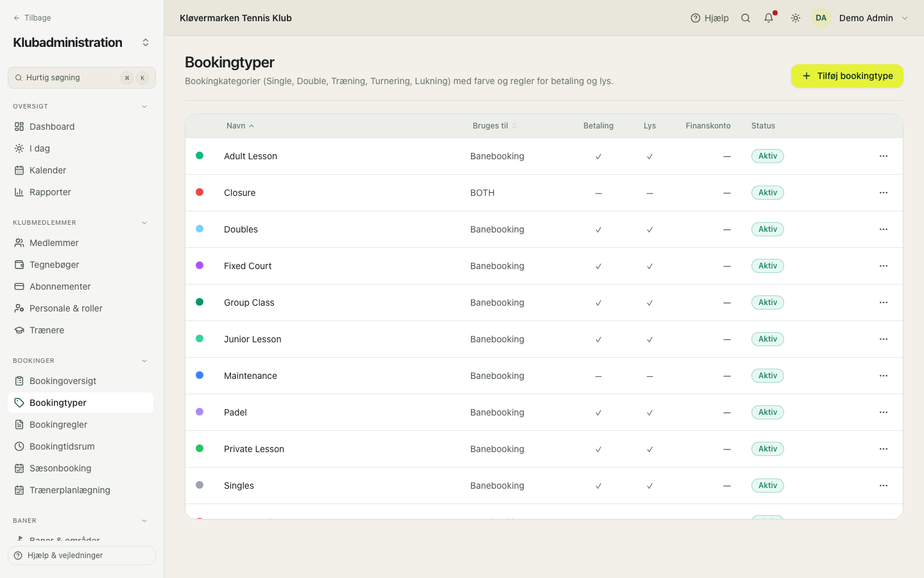Open the Hjælp help link
Viewport: 924px width, 578px height.
pyautogui.click(x=710, y=18)
